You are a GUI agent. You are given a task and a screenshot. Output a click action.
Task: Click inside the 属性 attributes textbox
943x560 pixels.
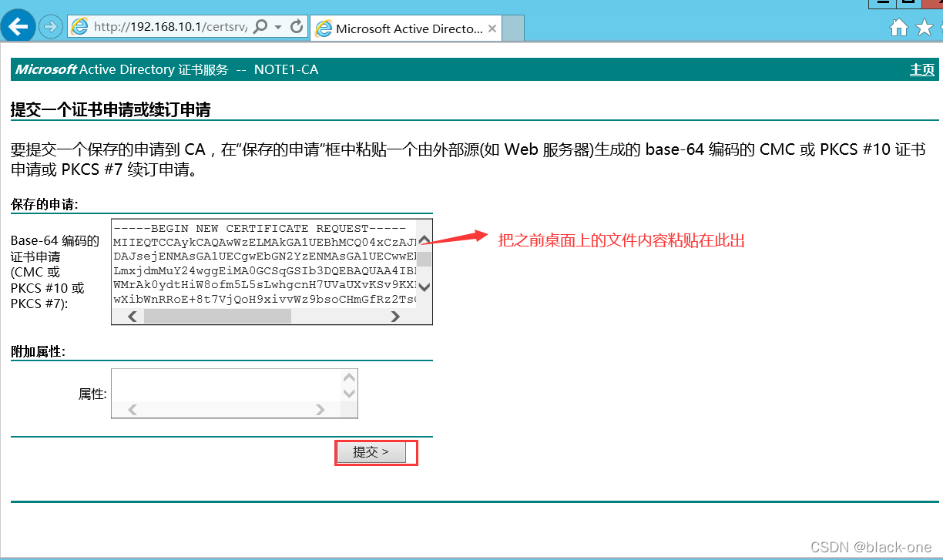(x=227, y=384)
